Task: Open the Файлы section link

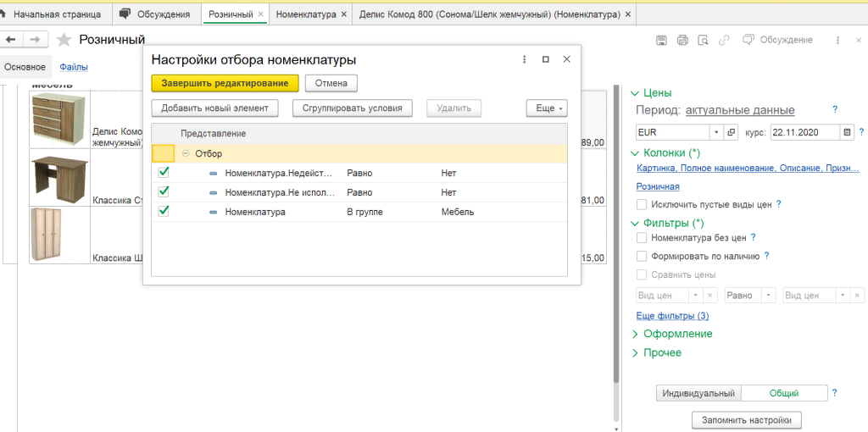Action: tap(74, 67)
